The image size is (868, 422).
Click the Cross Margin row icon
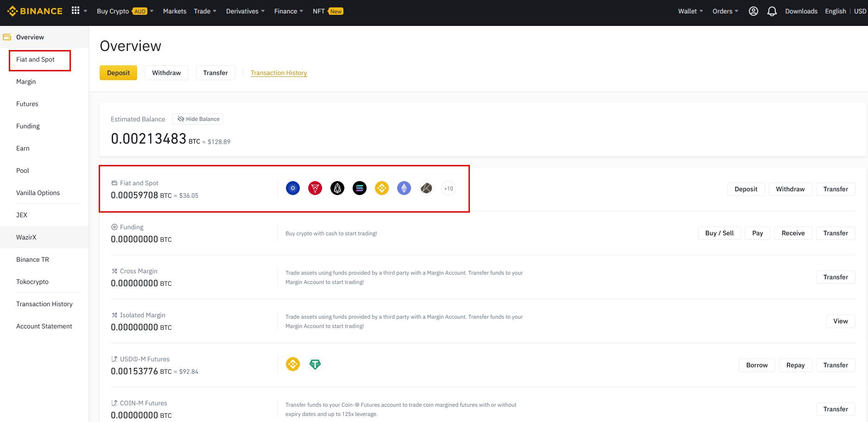(x=114, y=271)
